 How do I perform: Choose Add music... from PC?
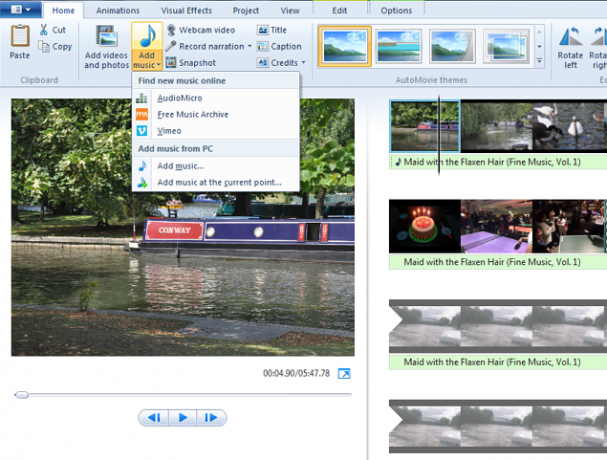pos(216,166)
